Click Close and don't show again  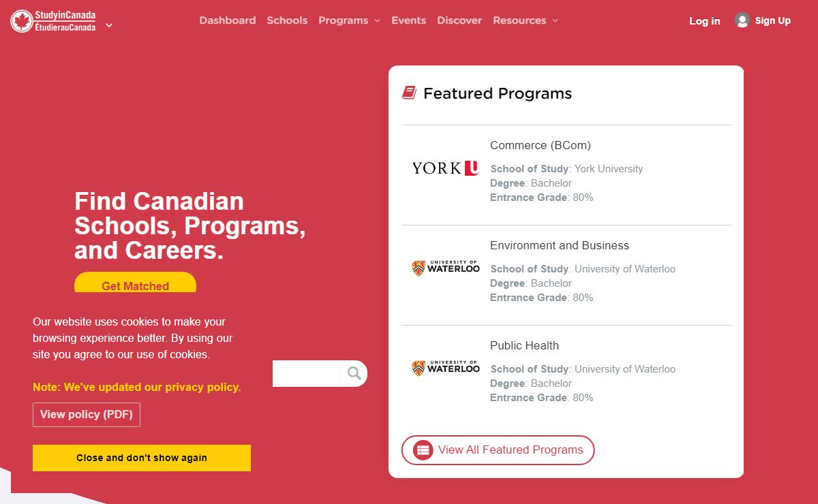(x=142, y=458)
